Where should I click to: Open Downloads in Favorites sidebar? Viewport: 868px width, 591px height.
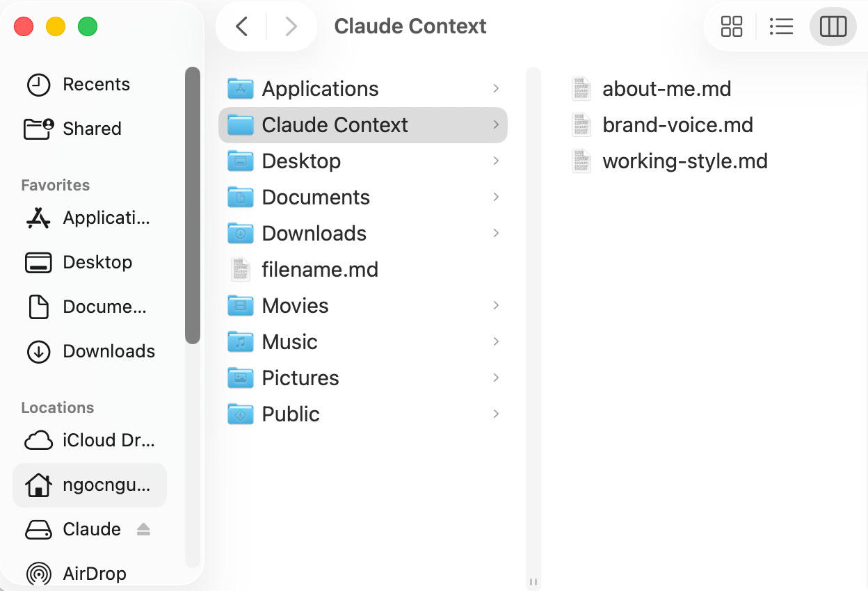(x=89, y=351)
